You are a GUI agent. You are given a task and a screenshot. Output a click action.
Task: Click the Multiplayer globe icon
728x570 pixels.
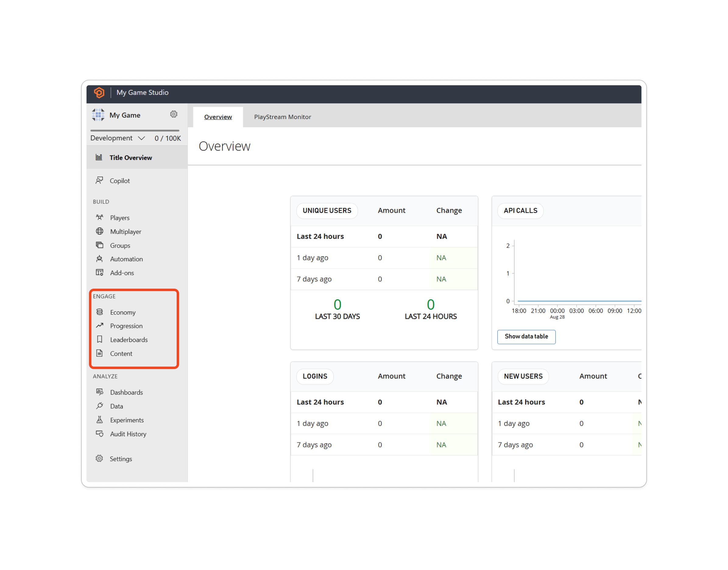[99, 231]
